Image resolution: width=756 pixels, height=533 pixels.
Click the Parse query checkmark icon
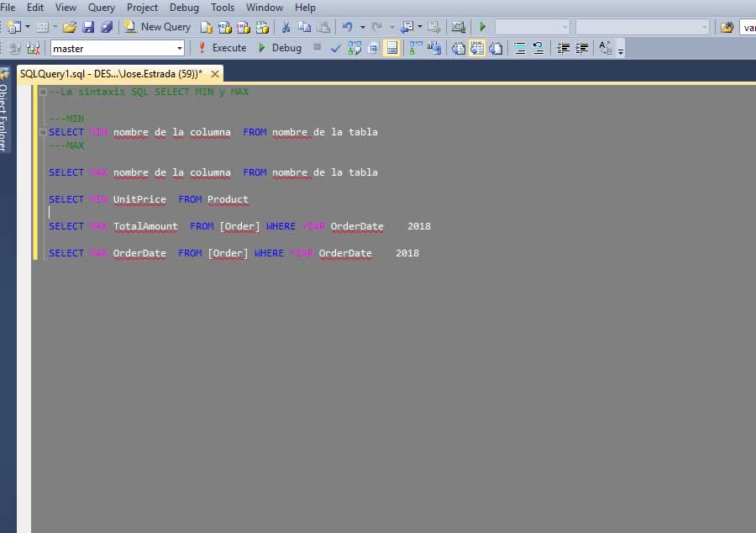pyautogui.click(x=335, y=48)
